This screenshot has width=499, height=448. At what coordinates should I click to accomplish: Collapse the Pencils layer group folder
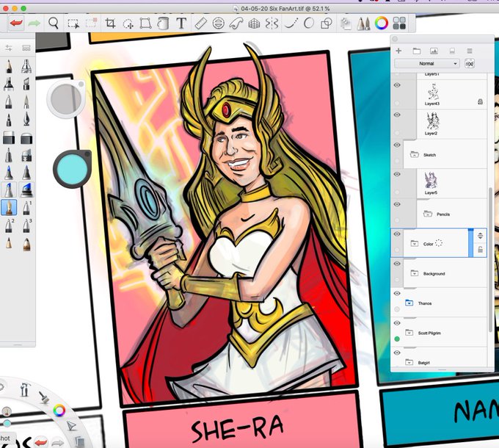(427, 214)
